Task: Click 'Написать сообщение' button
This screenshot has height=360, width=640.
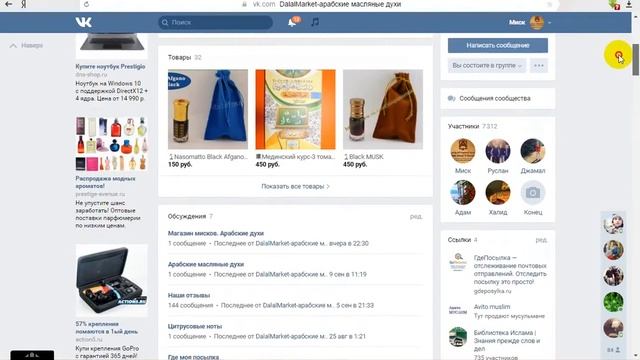Action: click(498, 45)
